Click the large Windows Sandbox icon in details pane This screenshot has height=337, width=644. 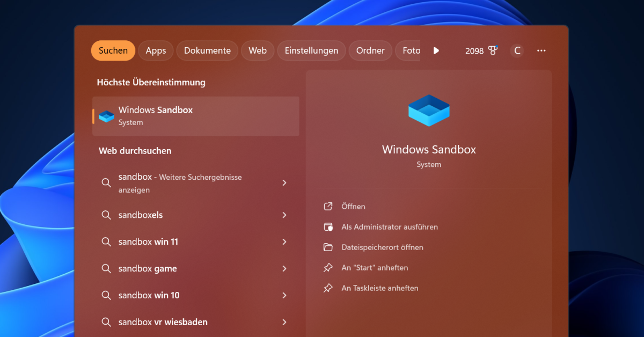click(x=429, y=111)
